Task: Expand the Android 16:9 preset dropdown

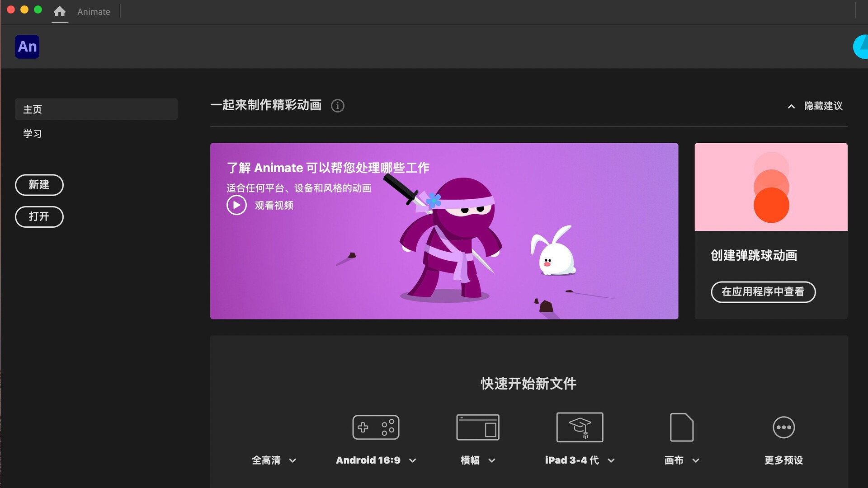Action: (x=412, y=460)
